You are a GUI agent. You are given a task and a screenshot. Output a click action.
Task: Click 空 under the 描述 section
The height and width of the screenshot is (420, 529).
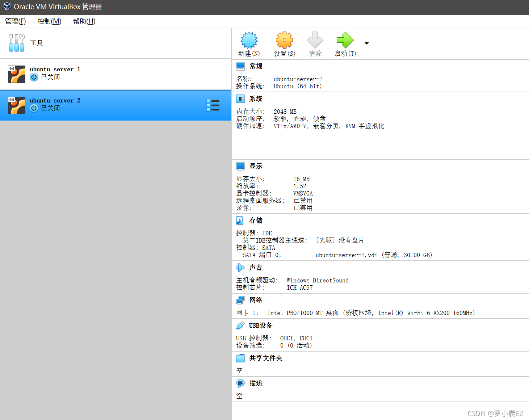click(239, 396)
